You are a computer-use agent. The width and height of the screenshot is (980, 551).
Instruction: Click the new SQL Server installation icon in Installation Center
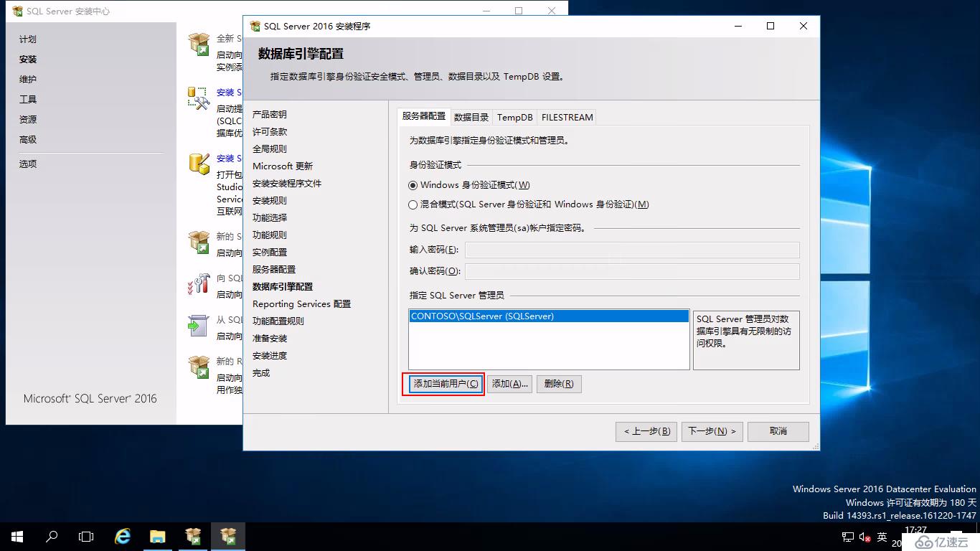click(199, 44)
